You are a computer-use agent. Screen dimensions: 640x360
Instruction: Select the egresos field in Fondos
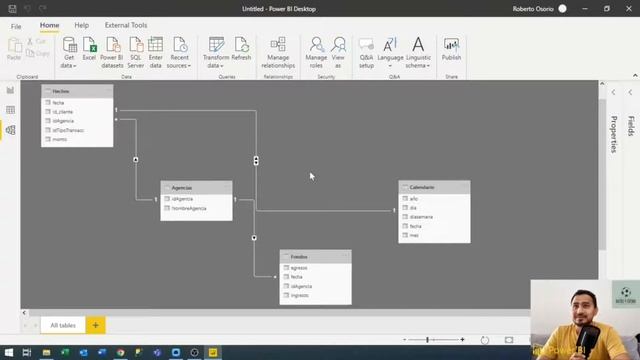[x=316, y=268]
